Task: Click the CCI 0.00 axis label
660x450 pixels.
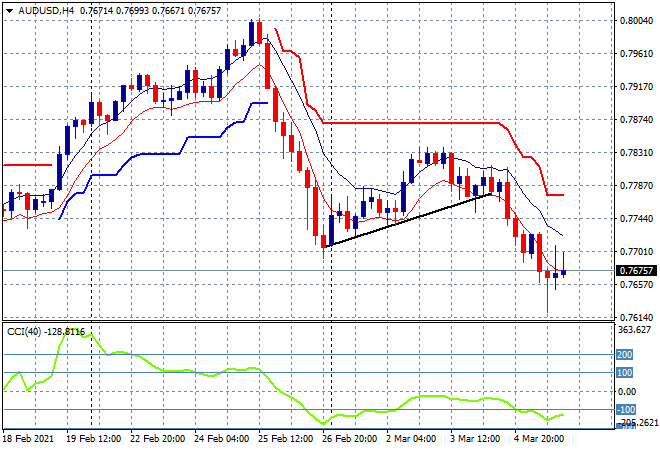Action: (627, 391)
